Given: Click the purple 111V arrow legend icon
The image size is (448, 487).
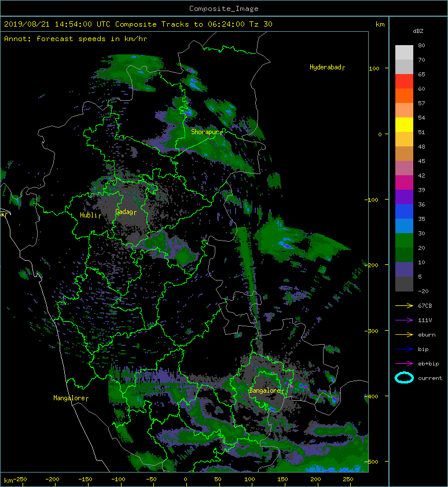Looking at the screenshot, I should click(x=404, y=320).
